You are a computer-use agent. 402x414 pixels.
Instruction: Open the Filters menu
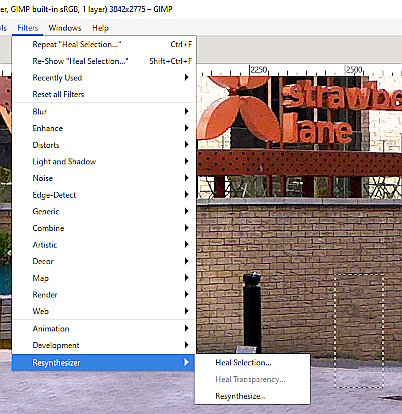click(28, 28)
